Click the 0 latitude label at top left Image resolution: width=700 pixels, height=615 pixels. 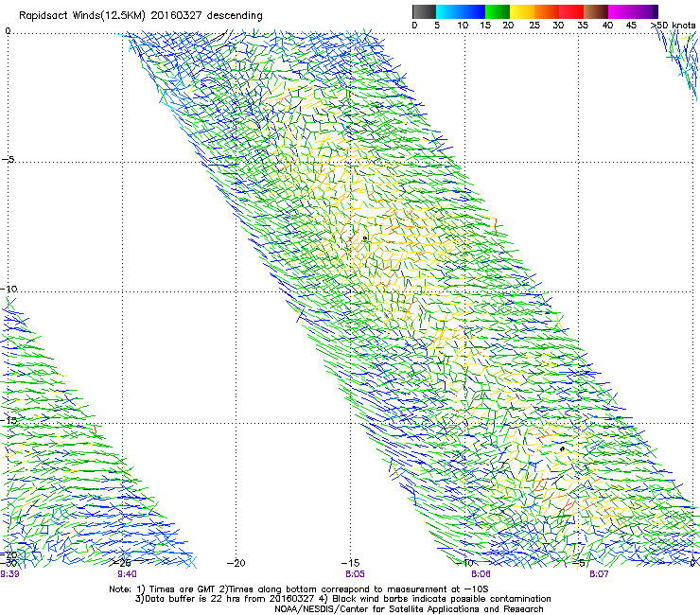[x=8, y=31]
